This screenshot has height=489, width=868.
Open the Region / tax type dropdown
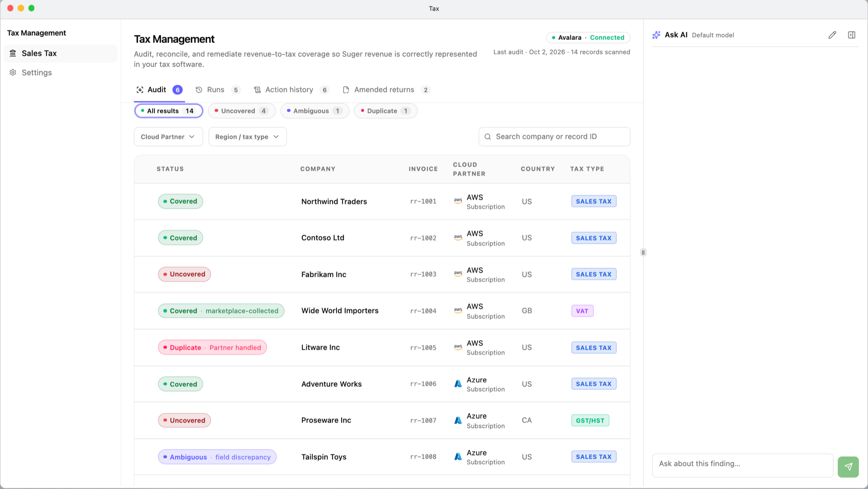click(247, 137)
